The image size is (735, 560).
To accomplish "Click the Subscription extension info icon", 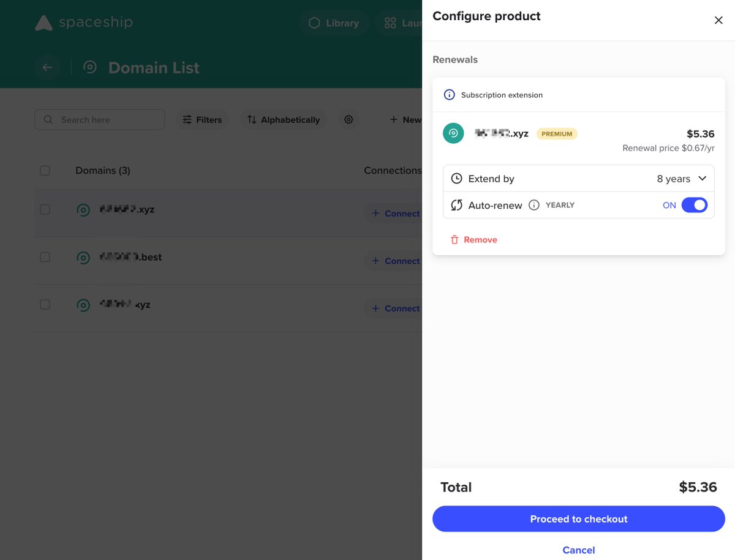I will pos(449,95).
